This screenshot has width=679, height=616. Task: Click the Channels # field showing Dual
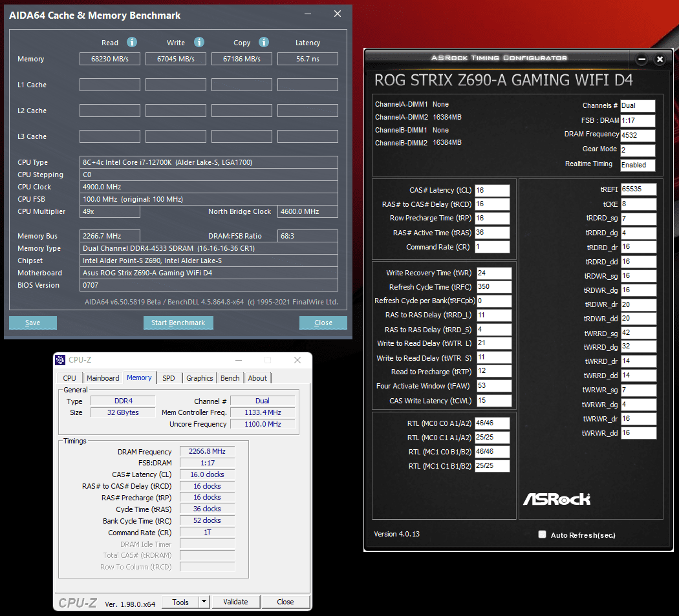pos(638,105)
